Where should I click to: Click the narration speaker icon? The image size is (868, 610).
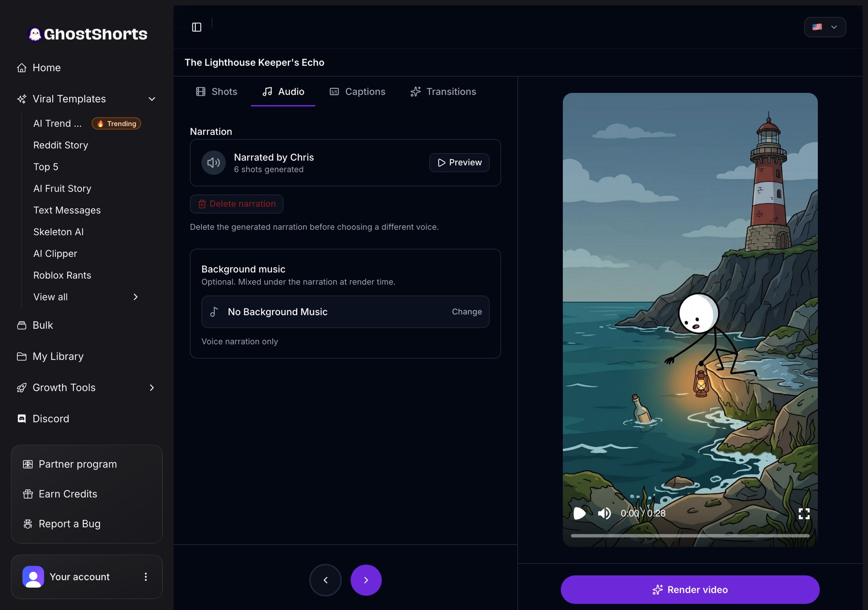[214, 163]
